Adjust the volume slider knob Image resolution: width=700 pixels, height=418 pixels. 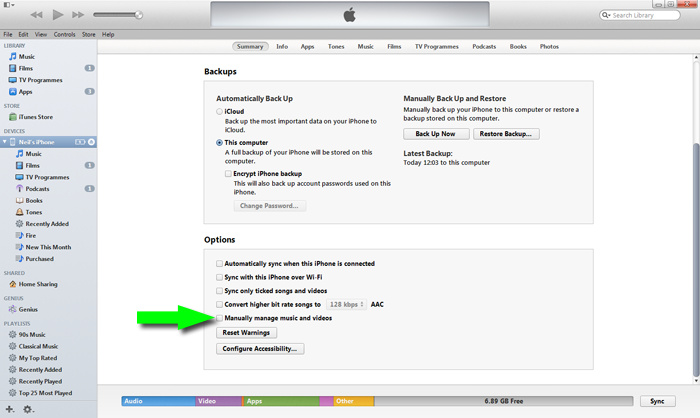139,15
